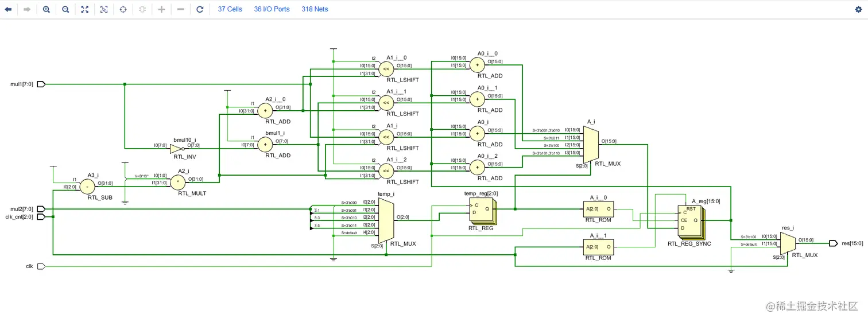Select the A2_i__0 RTL_ADD adder
This screenshot has height=322, width=868.
tap(265, 111)
